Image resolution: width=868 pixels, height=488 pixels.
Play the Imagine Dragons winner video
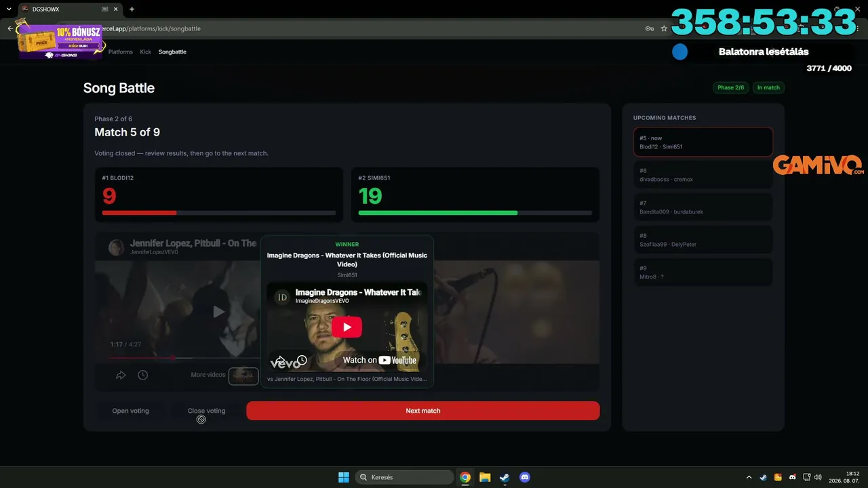(x=347, y=327)
